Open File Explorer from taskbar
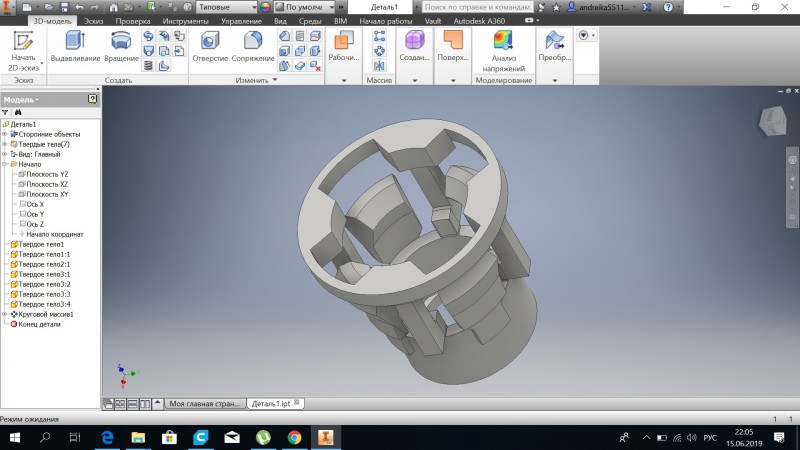 point(138,438)
